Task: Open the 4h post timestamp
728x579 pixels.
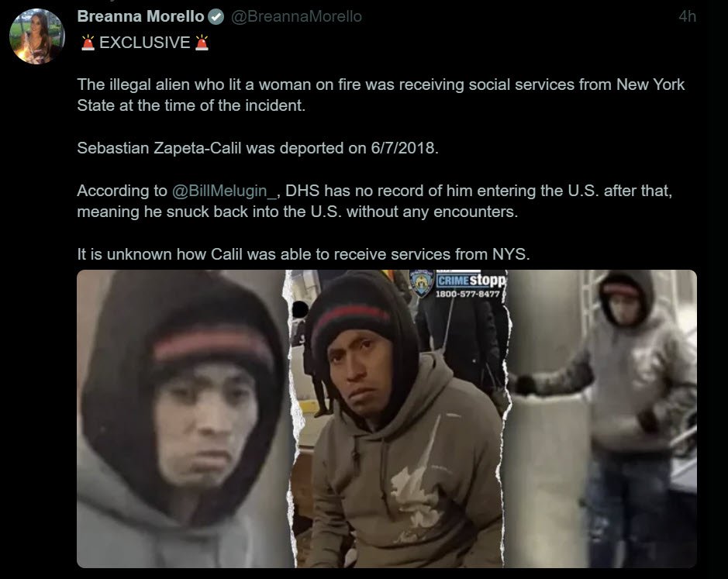Action: click(687, 16)
